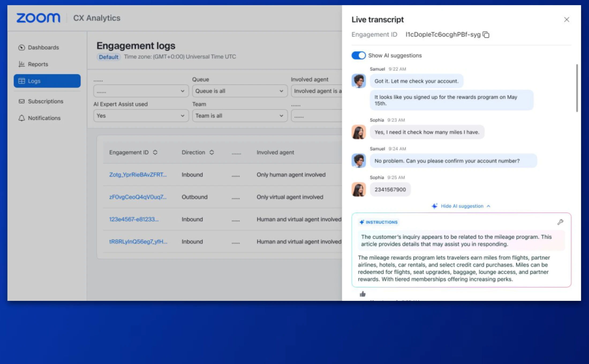Click the Zoom logo
Image resolution: width=589 pixels, height=364 pixels.
point(38,18)
